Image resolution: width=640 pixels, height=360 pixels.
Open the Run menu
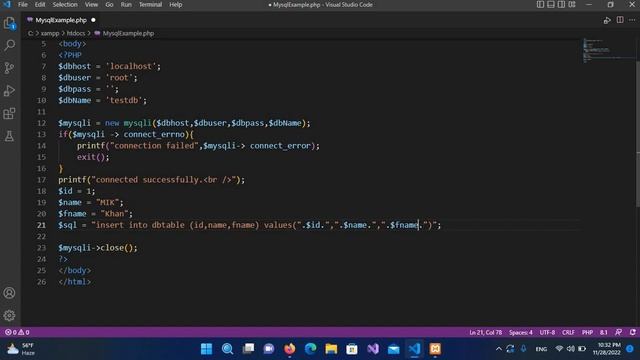click(x=126, y=4)
